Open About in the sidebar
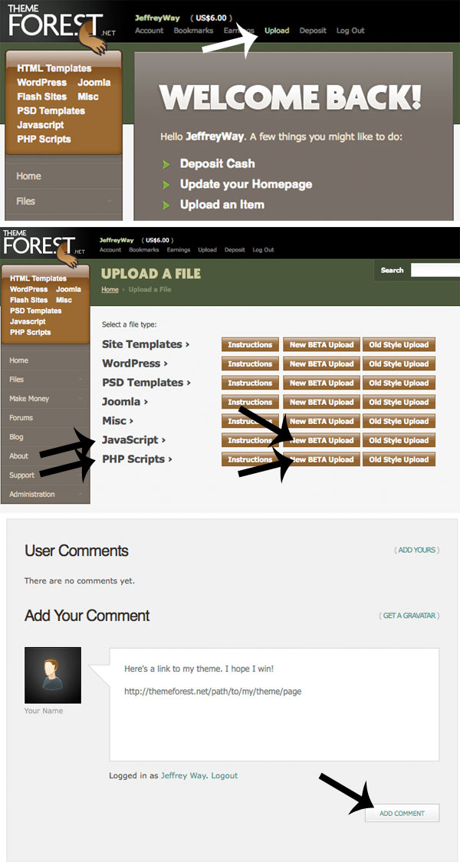Viewport: 460px width, 868px height. [18, 456]
